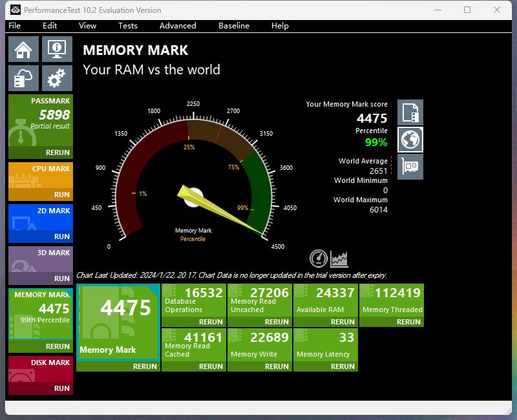Viewport: 517px width, 420px height.
Task: Select the 41161 Memory Read Cached result
Action: point(194,345)
